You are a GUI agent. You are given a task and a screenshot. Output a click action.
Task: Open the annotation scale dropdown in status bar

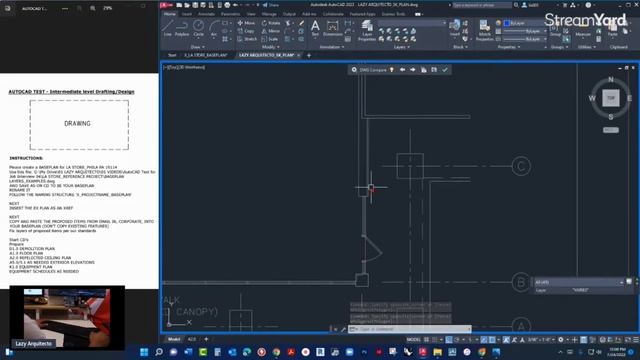click(x=541, y=340)
